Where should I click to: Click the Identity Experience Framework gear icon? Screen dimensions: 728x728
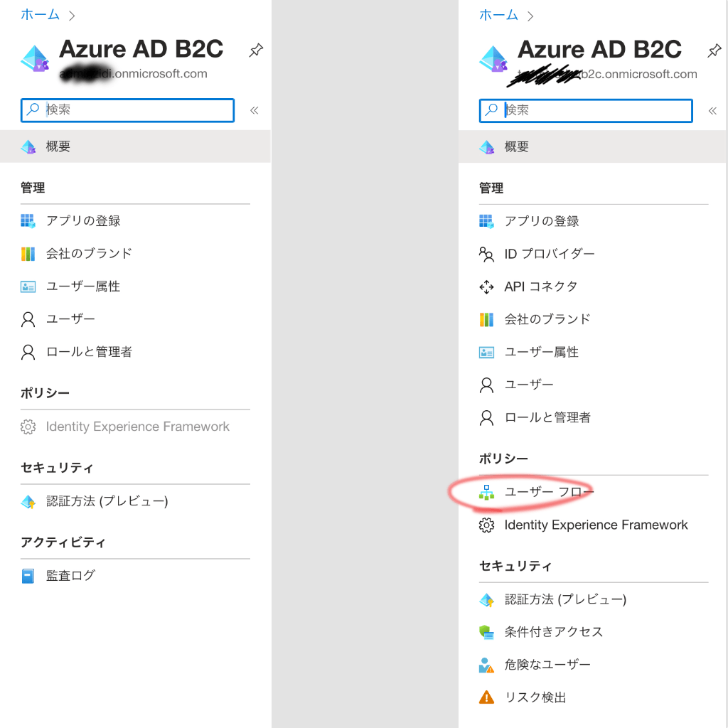pyautogui.click(x=486, y=525)
